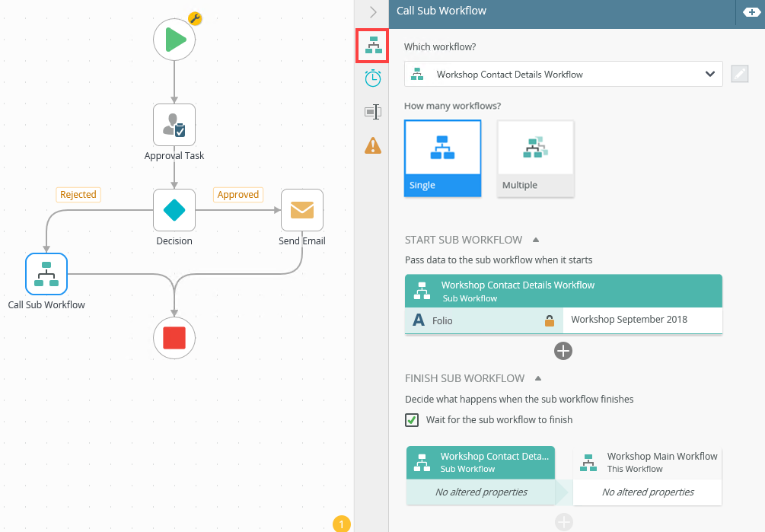Choose the Multiple workflows option
Viewport: 765px width, 532px height.
pos(535,158)
